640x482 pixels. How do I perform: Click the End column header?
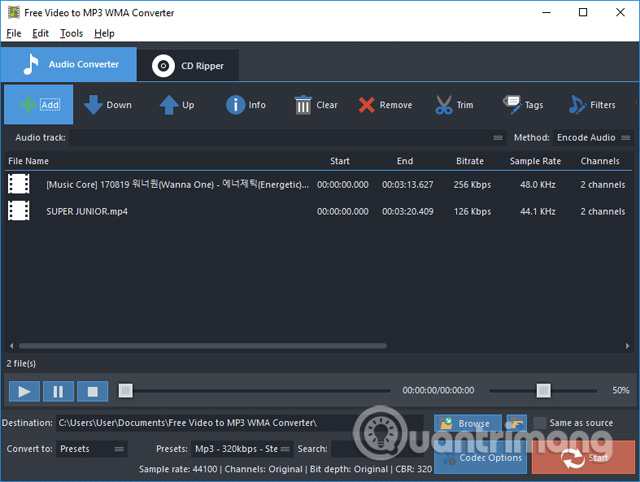[405, 161]
